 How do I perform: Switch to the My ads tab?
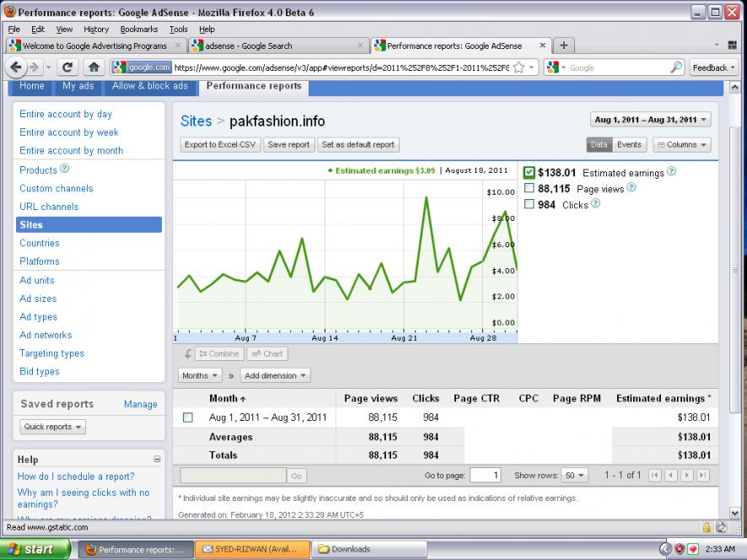click(x=78, y=86)
